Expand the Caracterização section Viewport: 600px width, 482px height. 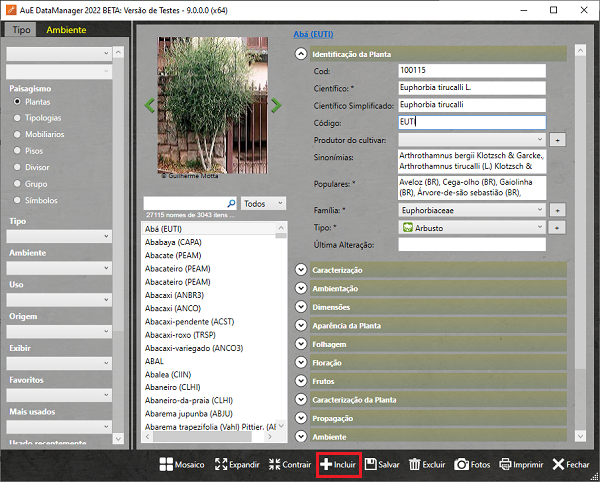[x=301, y=270]
